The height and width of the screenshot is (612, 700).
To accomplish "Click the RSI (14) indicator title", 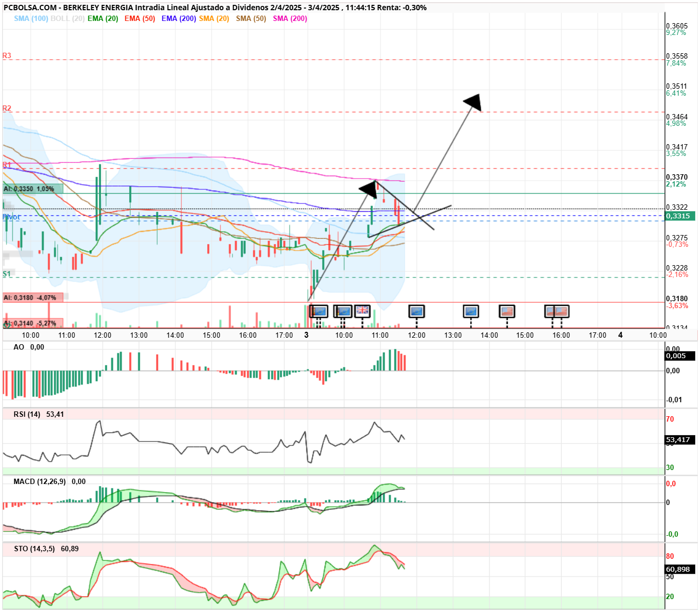I will pyautogui.click(x=27, y=414).
